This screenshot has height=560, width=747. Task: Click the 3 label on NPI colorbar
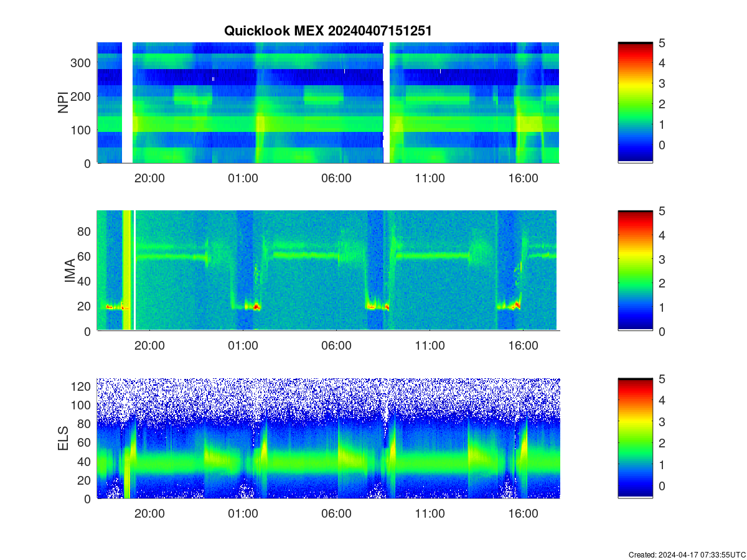coord(662,83)
